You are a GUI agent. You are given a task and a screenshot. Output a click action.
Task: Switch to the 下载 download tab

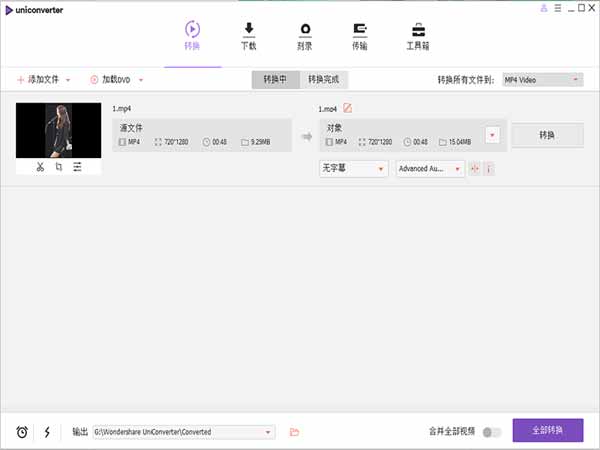point(249,36)
